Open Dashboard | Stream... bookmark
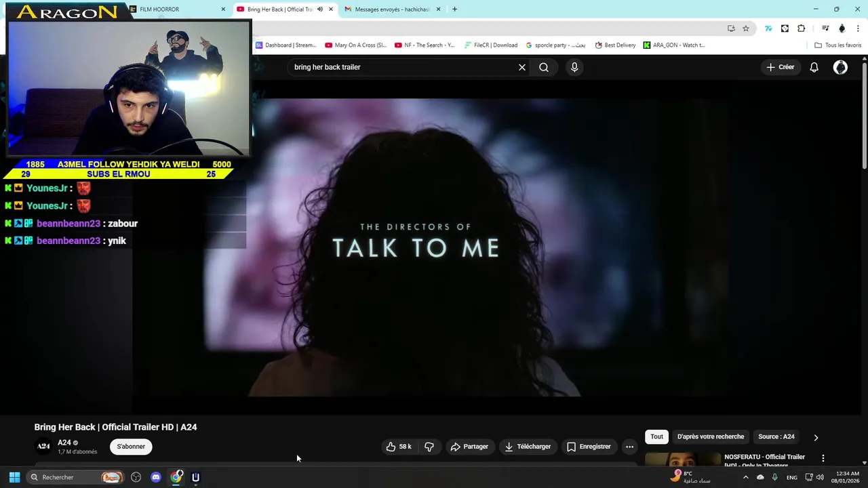868x488 pixels. tap(285, 45)
